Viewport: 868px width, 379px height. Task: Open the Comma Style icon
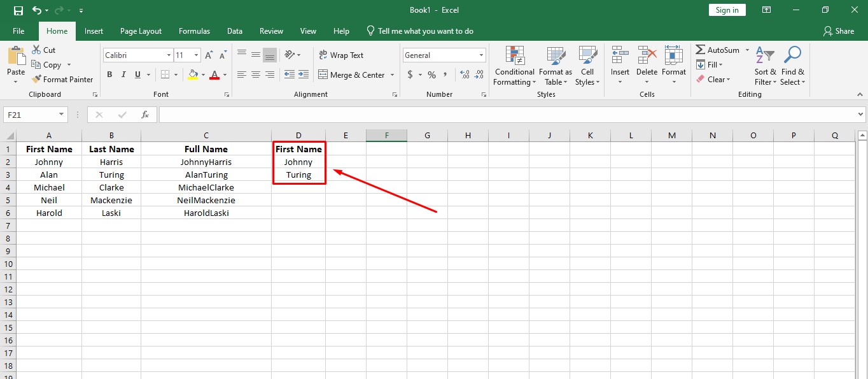pos(444,75)
